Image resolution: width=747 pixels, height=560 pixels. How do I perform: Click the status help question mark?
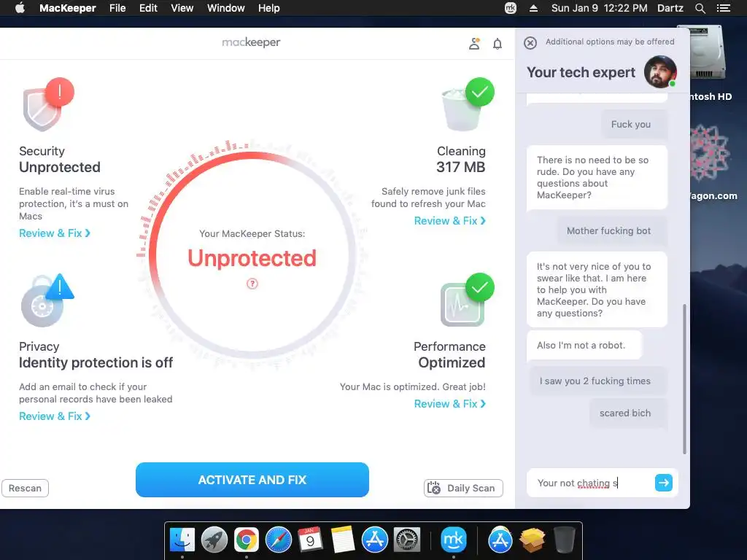pyautogui.click(x=252, y=284)
